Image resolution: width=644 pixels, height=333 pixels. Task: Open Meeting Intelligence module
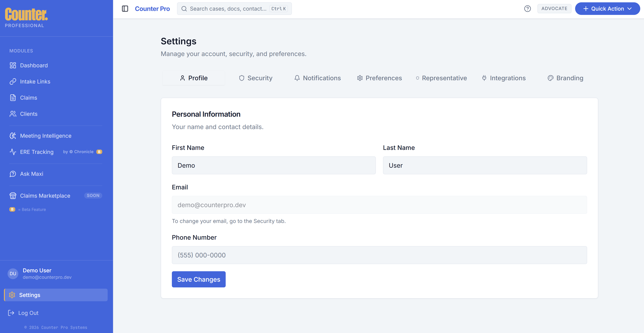coord(46,136)
